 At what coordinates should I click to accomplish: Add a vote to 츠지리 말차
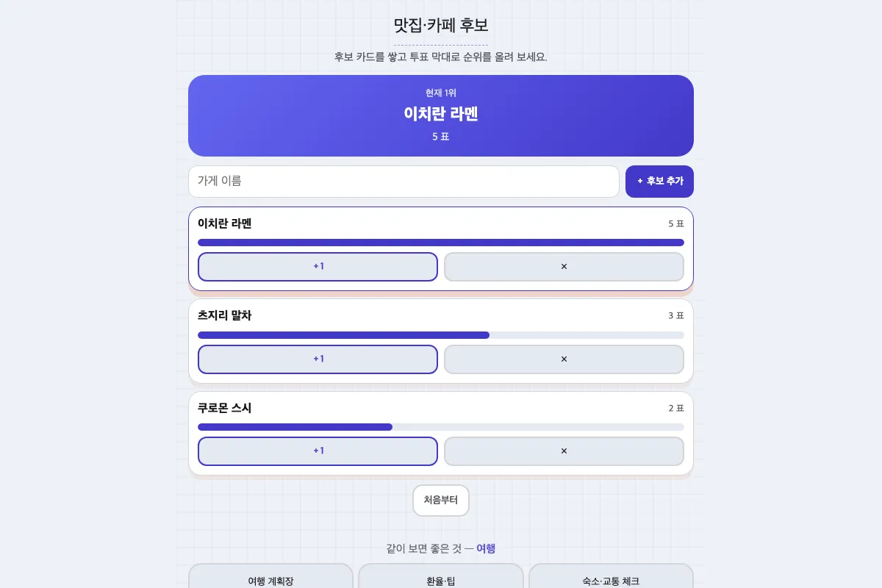pyautogui.click(x=318, y=359)
